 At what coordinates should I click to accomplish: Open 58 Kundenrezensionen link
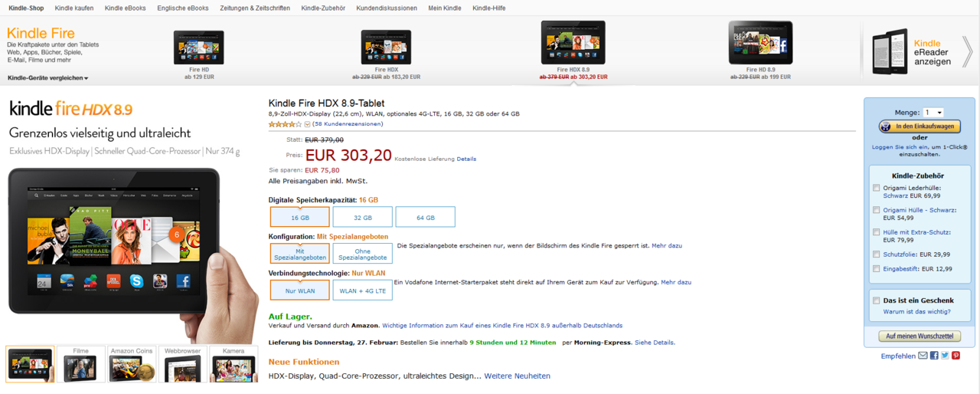348,123
